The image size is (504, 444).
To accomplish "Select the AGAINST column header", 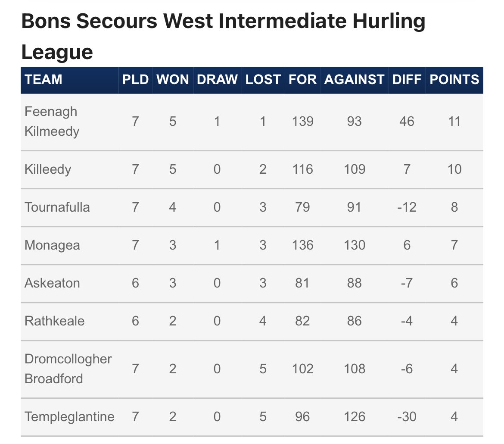I will click(x=354, y=80).
